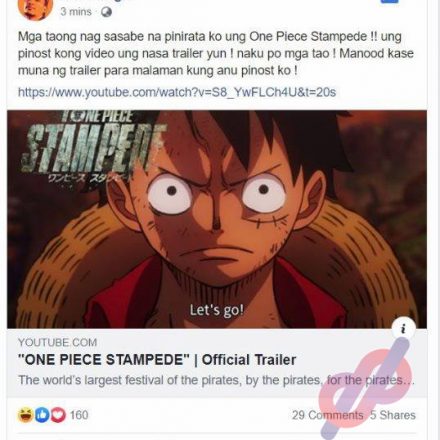This screenshot has width=440, height=440.
Task: Open the link info 'i' icon
Action: [x=403, y=329]
